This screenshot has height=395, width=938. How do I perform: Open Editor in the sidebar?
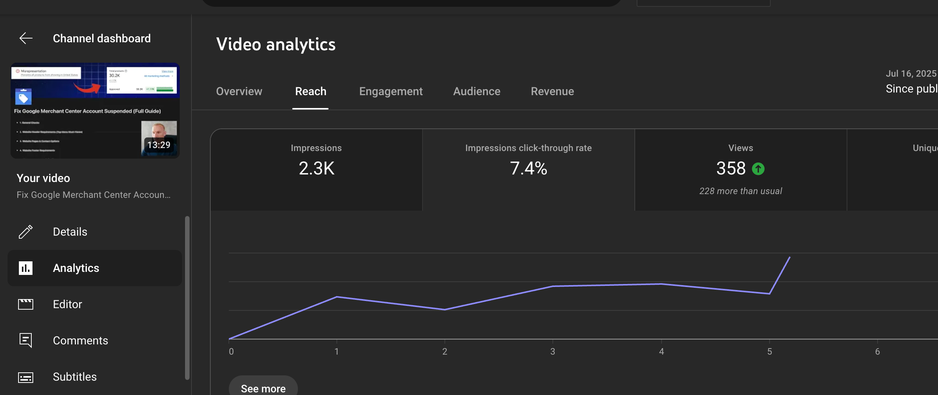pyautogui.click(x=95, y=304)
